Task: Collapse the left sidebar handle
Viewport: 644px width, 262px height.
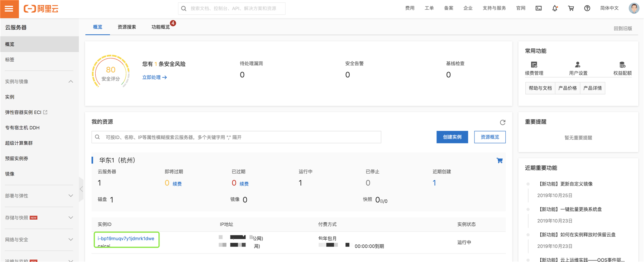Action: pyautogui.click(x=81, y=189)
